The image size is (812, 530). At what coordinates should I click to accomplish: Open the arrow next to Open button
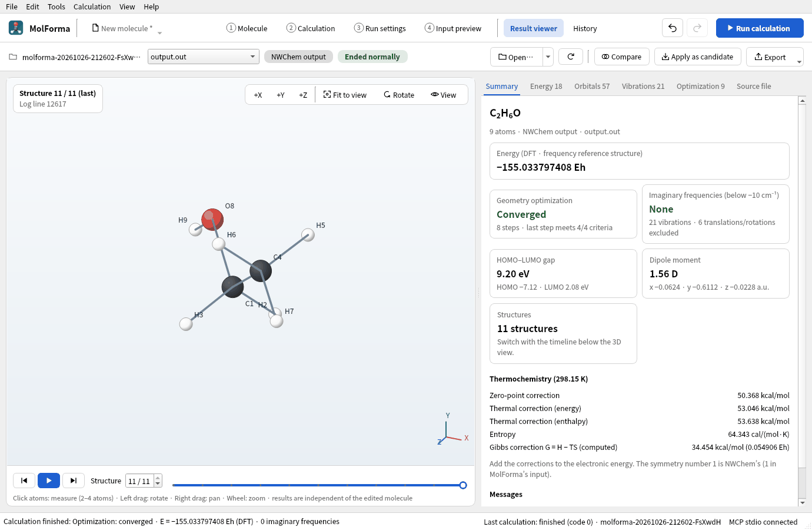click(548, 57)
